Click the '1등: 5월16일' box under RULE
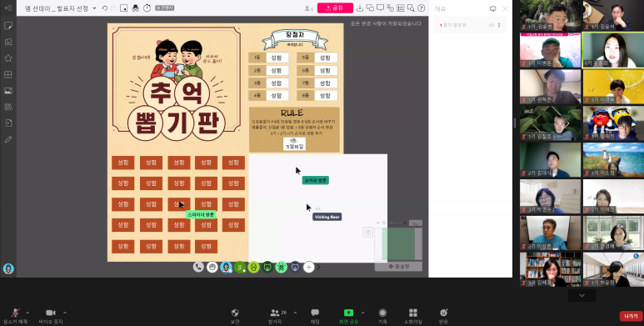The height and width of the screenshot is (326, 644). tap(294, 143)
